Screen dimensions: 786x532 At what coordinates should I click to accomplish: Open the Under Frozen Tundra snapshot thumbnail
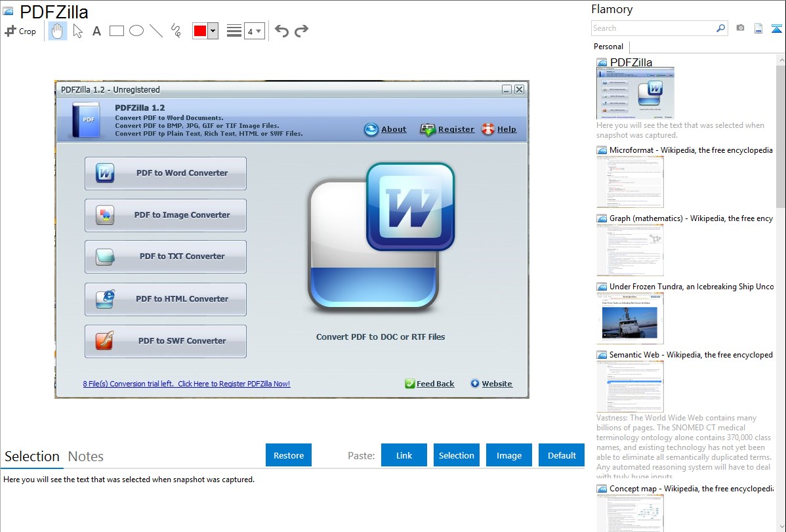point(630,318)
